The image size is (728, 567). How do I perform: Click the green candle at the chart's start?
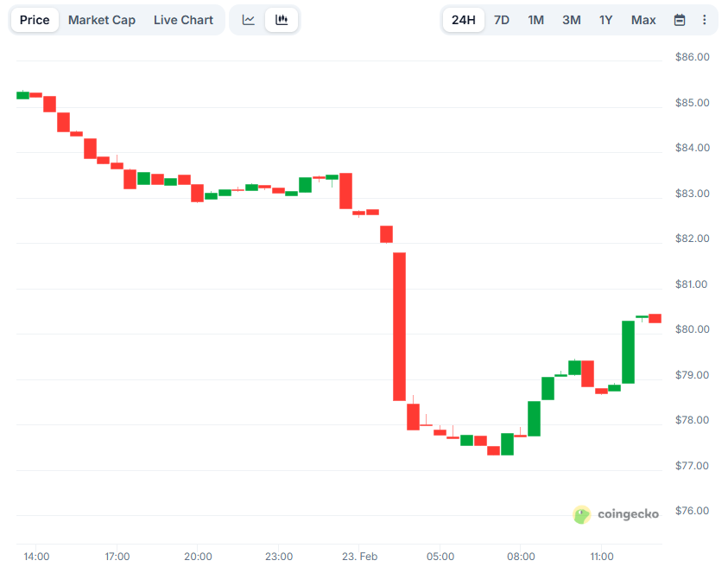[22, 95]
